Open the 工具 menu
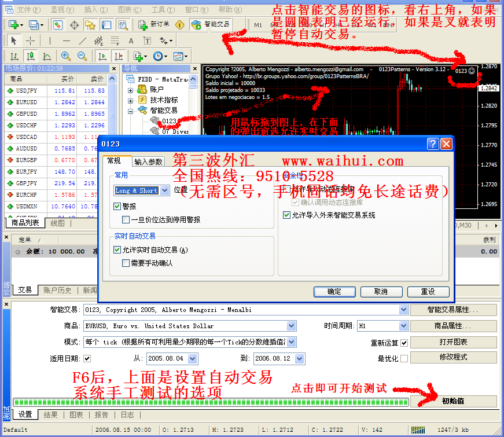Viewport: 504px width, 437px height. pyautogui.click(x=163, y=10)
